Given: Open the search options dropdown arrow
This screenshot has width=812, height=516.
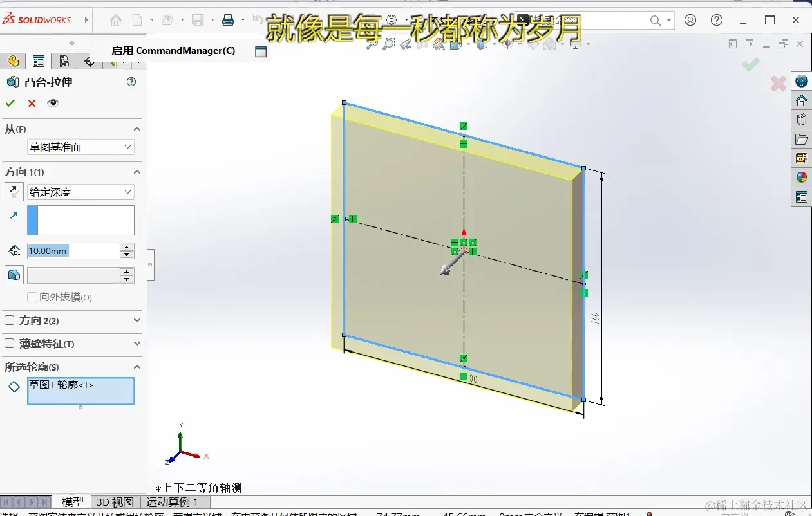Looking at the screenshot, I should [670, 21].
